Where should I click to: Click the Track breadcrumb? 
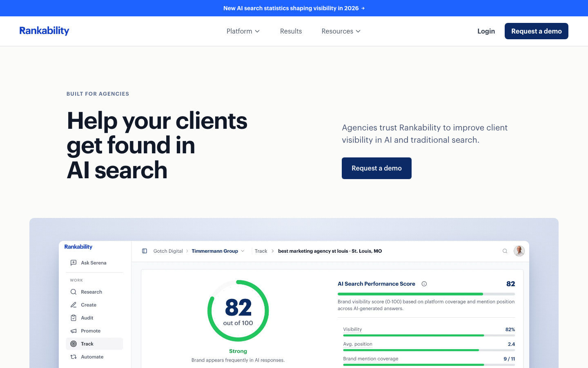(x=261, y=251)
